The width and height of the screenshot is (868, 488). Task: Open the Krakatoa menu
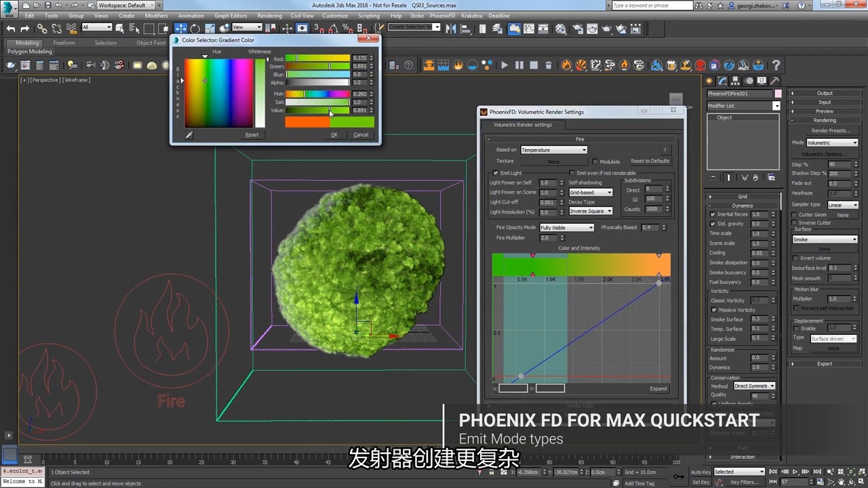click(472, 16)
